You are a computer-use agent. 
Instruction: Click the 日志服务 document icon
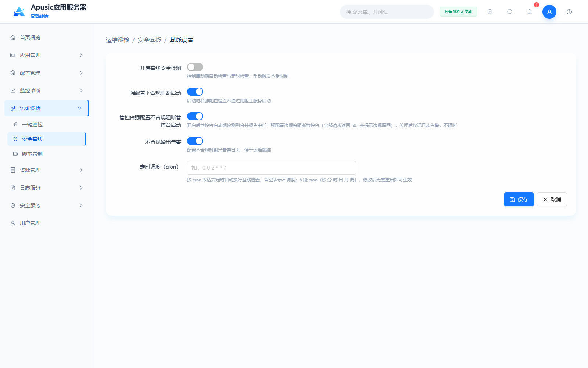[13, 188]
